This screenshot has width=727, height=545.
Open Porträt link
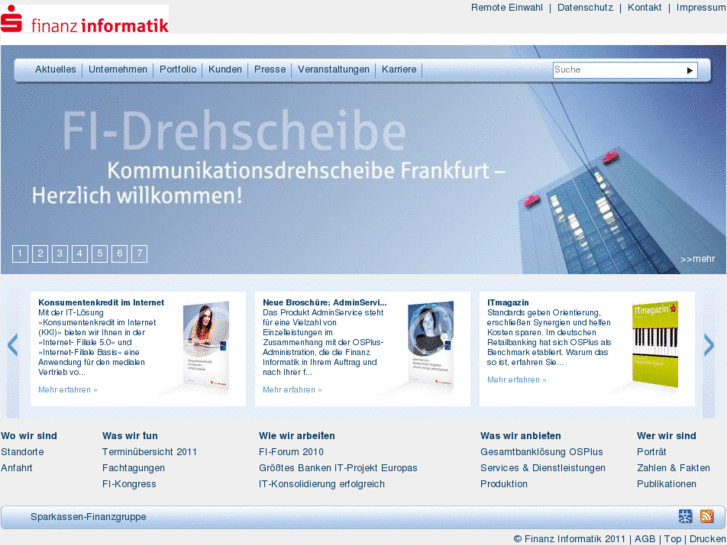point(651,452)
